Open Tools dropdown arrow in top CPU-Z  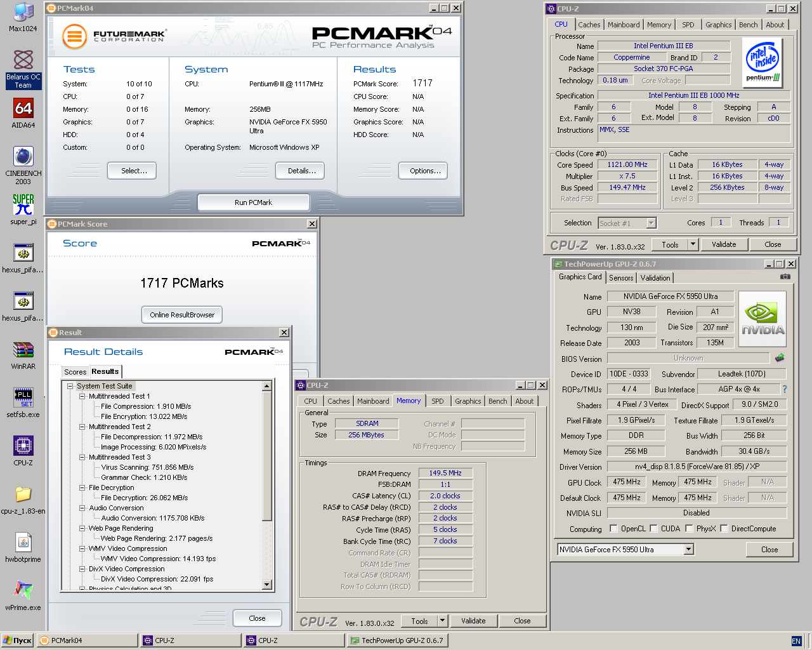(693, 244)
